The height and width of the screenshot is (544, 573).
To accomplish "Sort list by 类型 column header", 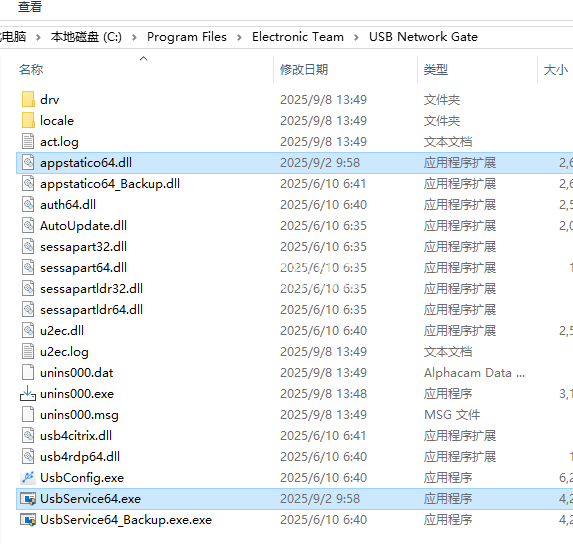I will 436,69.
